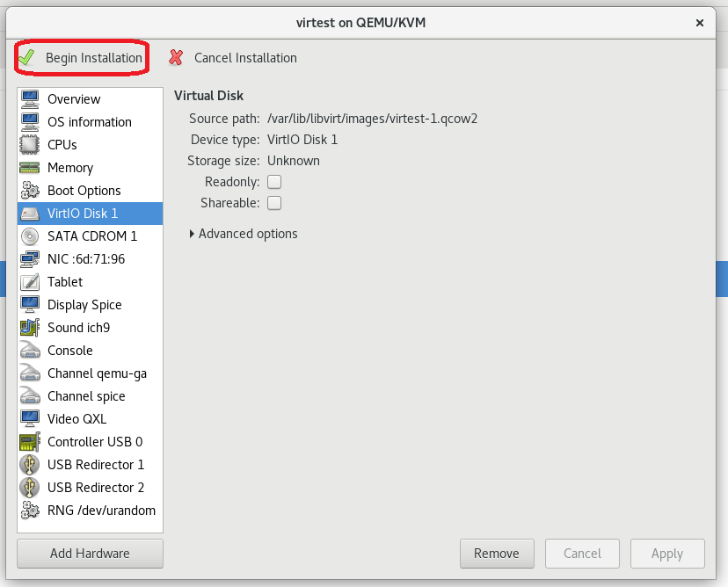This screenshot has height=587, width=728.
Task: Click the Remove button
Action: click(x=497, y=554)
